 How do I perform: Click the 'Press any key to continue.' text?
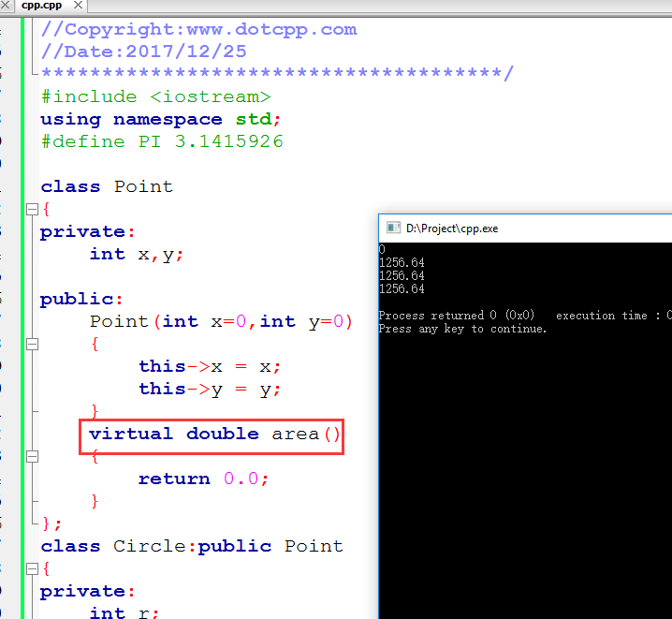click(x=462, y=329)
